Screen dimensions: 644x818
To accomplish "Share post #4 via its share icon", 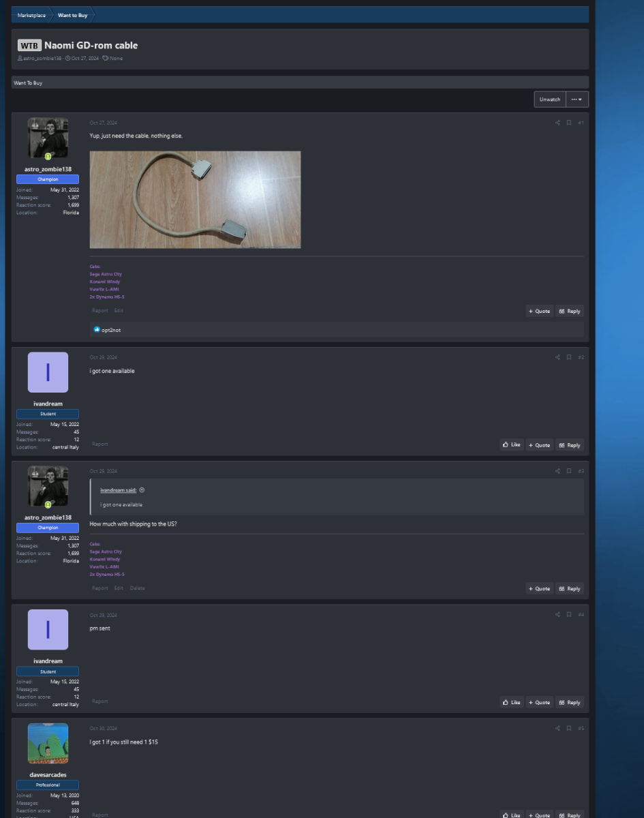I will click(x=557, y=614).
